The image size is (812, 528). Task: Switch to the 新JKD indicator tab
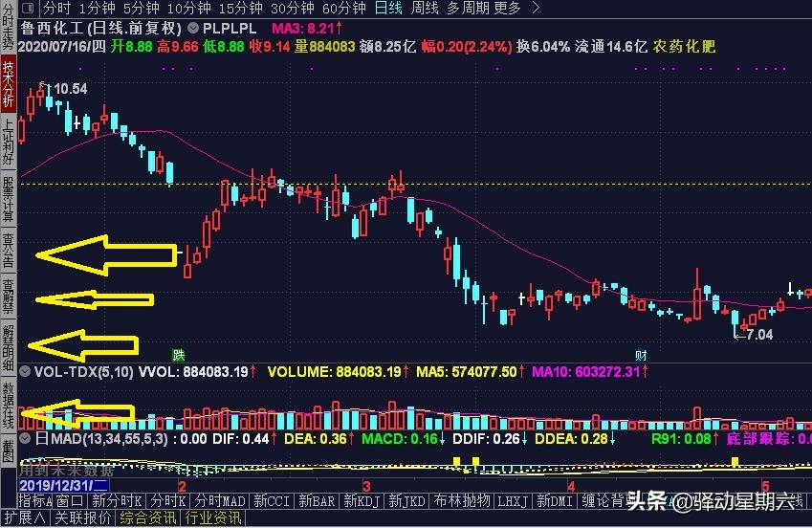point(406,501)
